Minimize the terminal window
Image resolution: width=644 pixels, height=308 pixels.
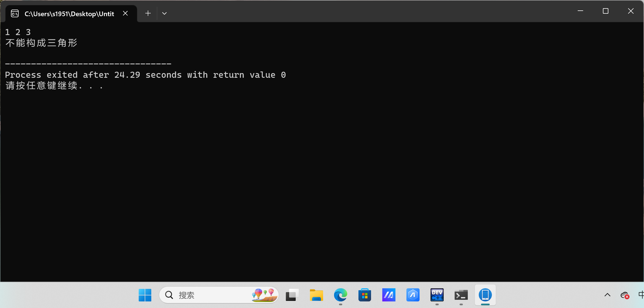coord(580,11)
